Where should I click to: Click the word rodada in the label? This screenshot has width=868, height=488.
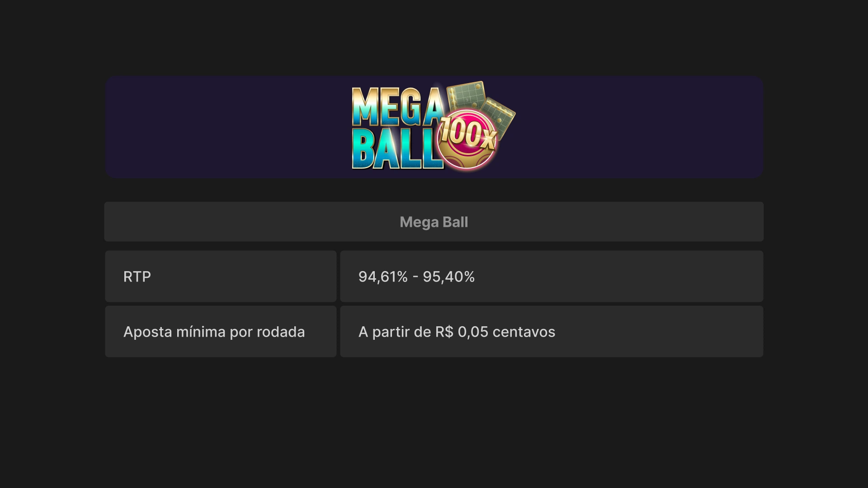coord(281,332)
